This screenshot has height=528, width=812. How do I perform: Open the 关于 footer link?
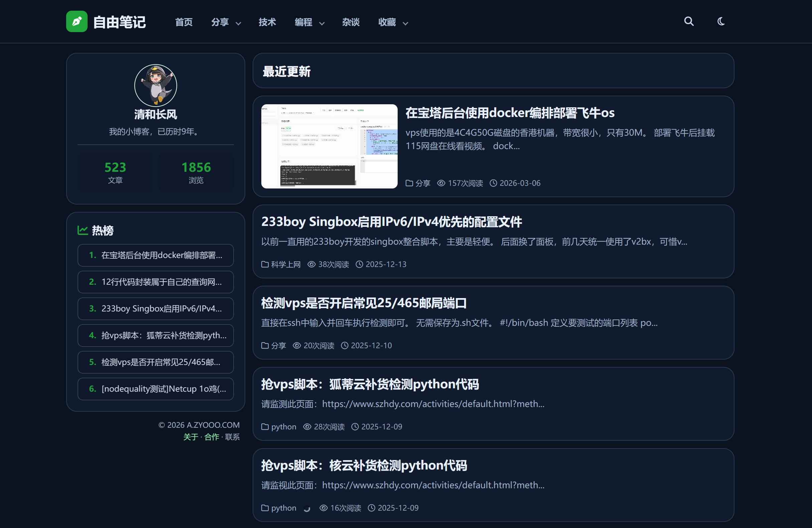click(190, 437)
